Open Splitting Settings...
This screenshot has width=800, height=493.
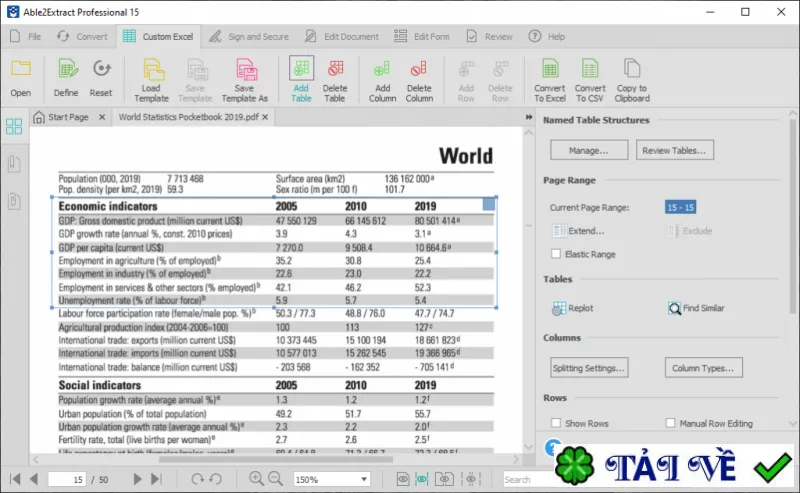[589, 368]
